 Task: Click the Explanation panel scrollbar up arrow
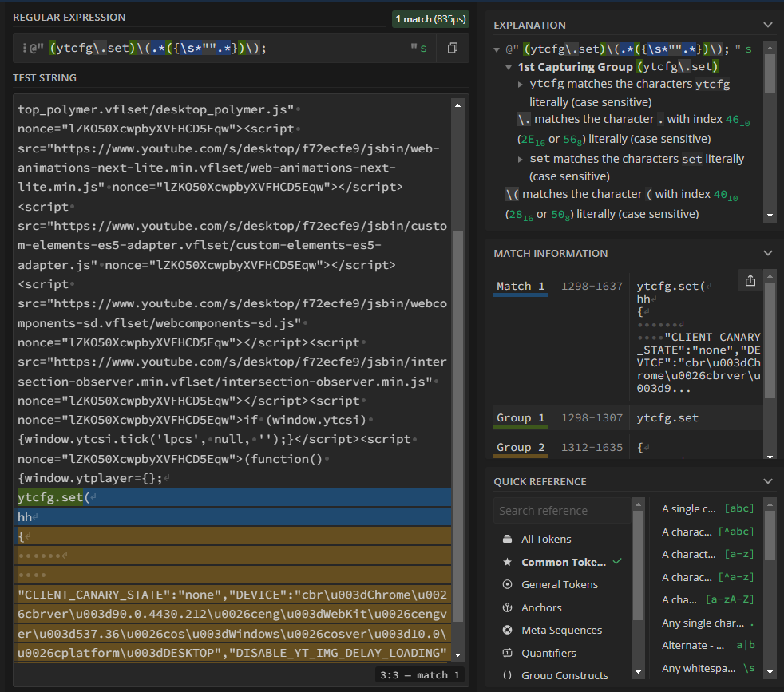pyautogui.click(x=770, y=48)
